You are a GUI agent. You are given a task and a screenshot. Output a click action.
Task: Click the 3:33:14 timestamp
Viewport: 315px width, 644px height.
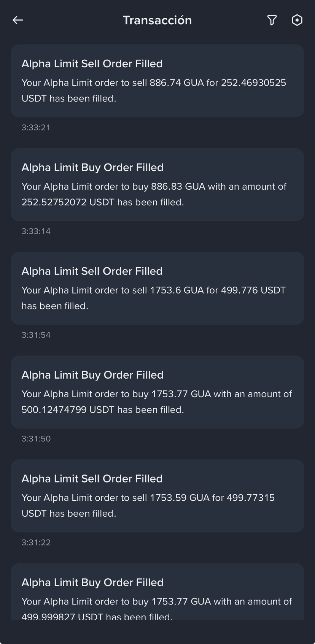(36, 231)
